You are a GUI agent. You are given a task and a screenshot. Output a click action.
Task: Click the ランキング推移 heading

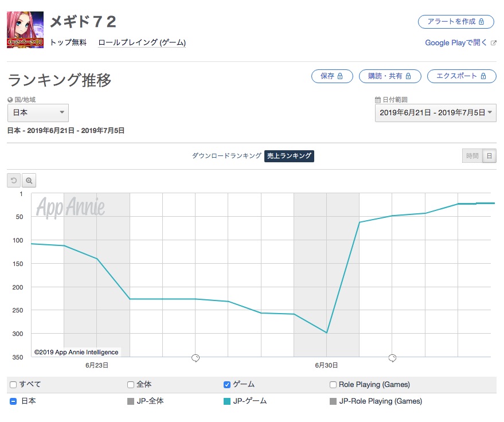[59, 80]
